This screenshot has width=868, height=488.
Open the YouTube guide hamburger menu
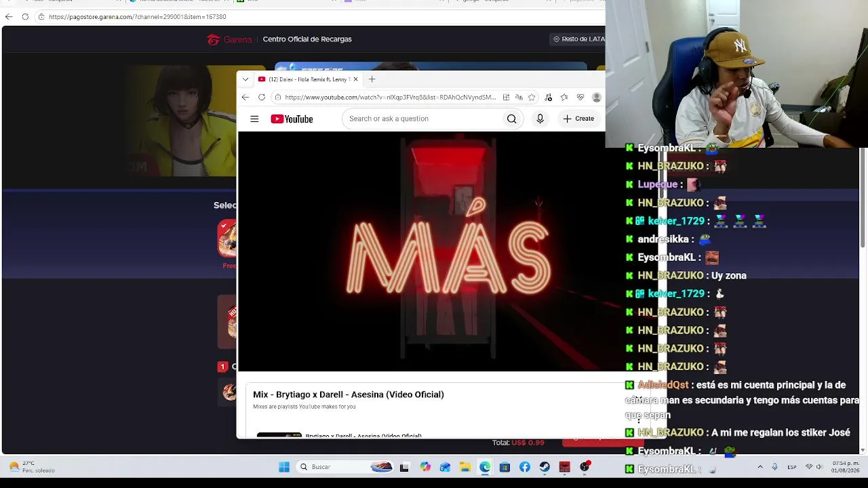(254, 119)
